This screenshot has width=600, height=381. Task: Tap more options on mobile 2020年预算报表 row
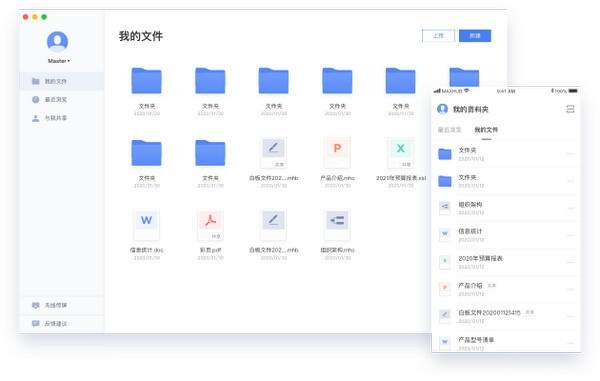571,263
